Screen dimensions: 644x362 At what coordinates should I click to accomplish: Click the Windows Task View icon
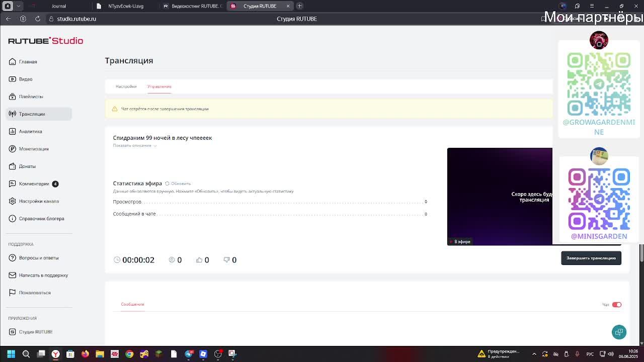[41, 354]
